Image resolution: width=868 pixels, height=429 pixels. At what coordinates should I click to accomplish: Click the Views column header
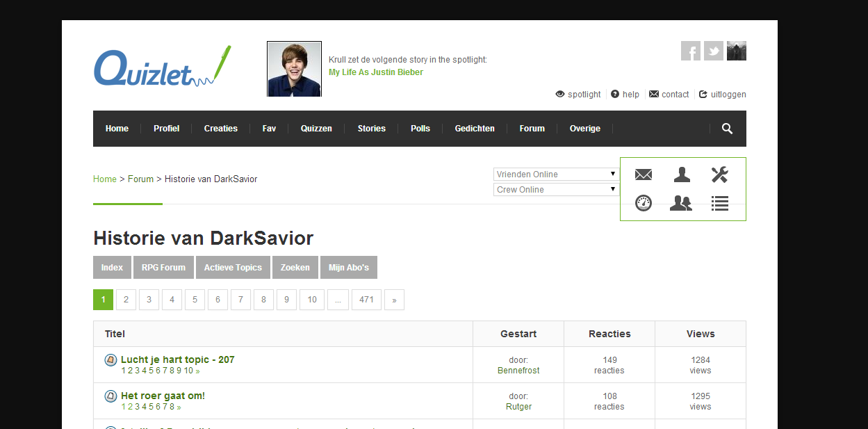[701, 334]
